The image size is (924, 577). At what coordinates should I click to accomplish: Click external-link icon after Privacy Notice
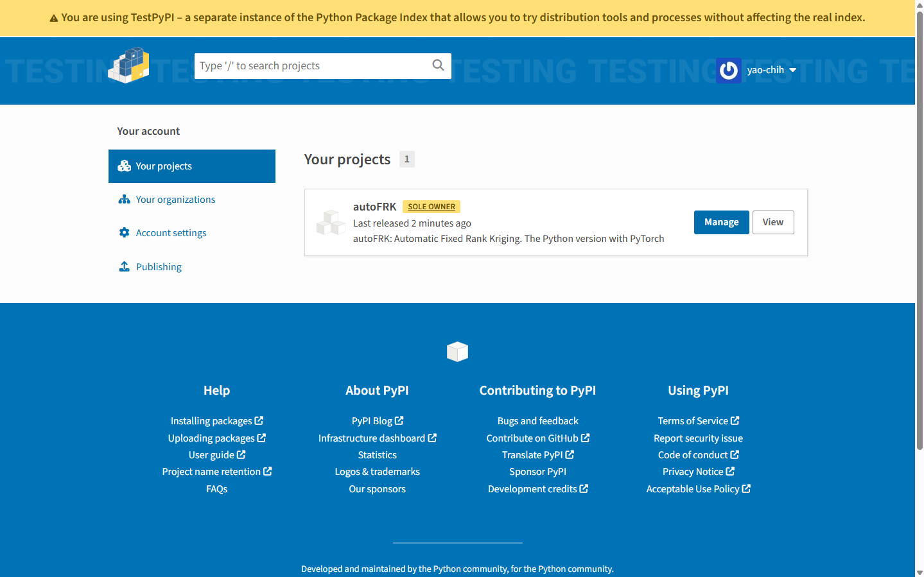(730, 471)
